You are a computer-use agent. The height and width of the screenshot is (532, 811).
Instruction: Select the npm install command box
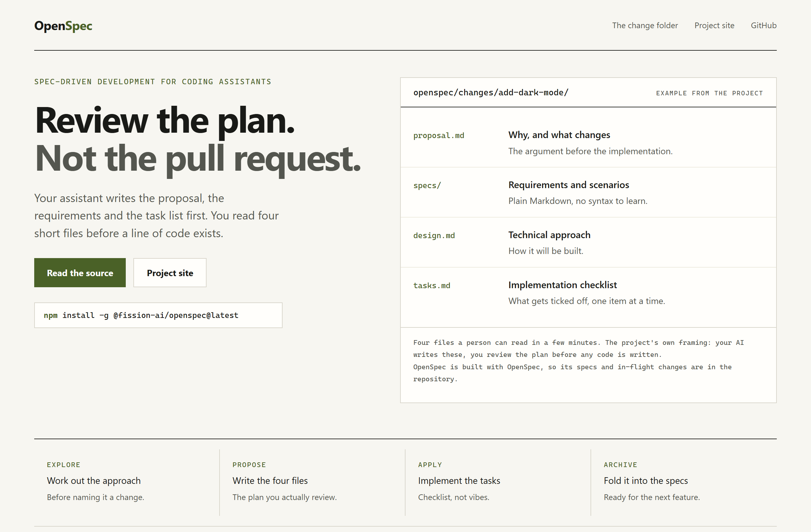158,315
